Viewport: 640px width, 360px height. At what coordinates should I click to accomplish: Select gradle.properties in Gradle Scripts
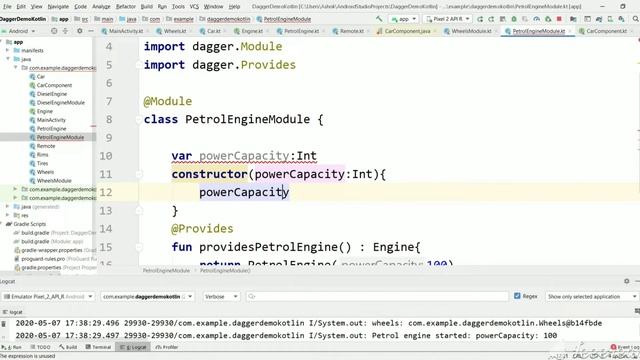(x=41, y=267)
